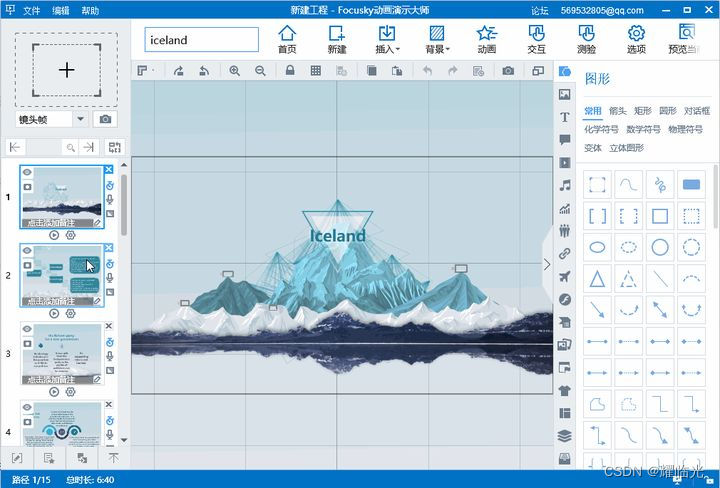The height and width of the screenshot is (488, 720).
Task: Switch to the 化学符号 shapes tab
Action: tap(601, 129)
